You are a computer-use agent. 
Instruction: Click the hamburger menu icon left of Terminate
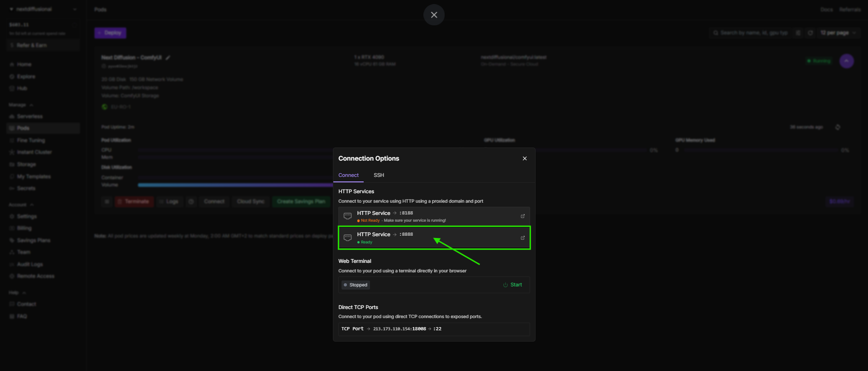(x=107, y=201)
